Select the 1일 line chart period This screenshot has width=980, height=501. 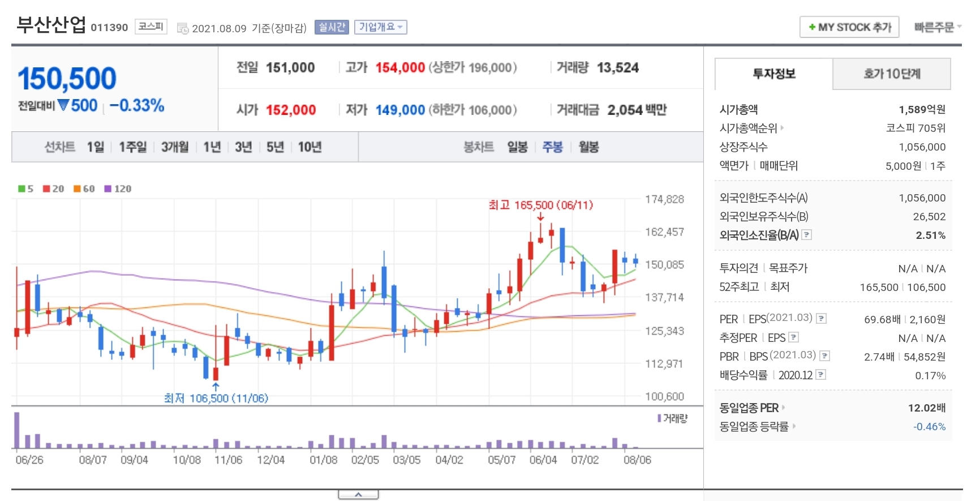(96, 147)
